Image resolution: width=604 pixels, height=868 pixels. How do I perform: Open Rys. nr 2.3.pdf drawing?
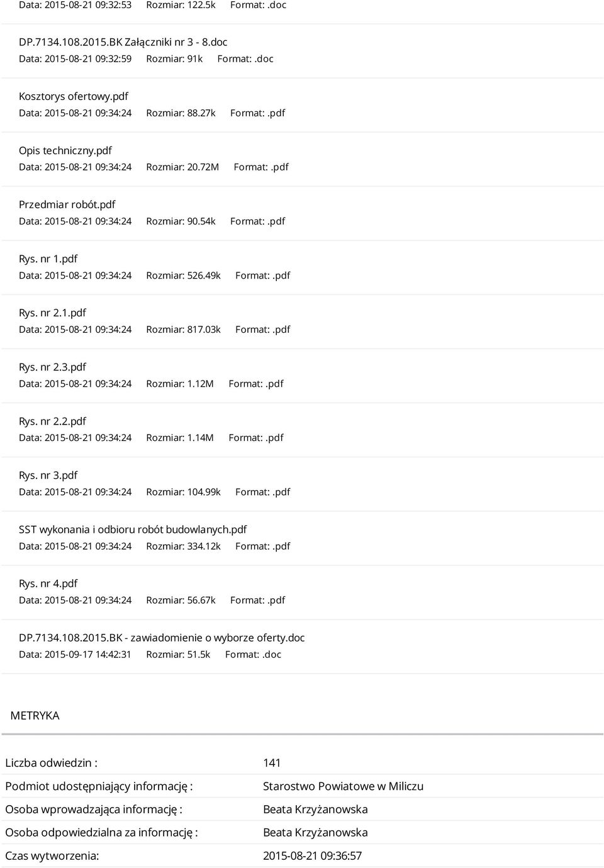[x=52, y=367]
